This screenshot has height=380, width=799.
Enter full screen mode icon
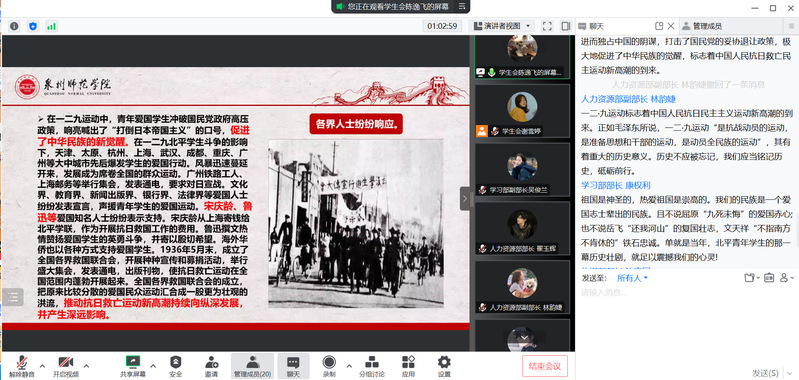[x=547, y=26]
